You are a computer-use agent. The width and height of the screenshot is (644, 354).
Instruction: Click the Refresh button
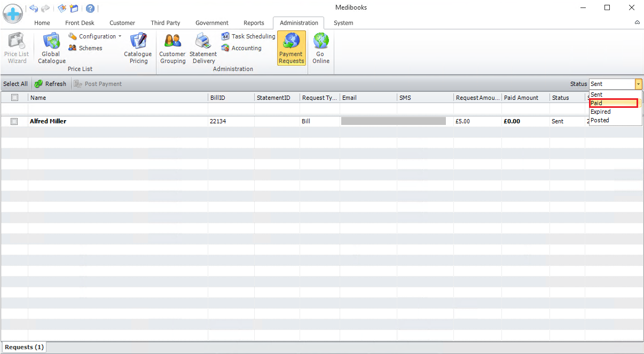(x=51, y=84)
